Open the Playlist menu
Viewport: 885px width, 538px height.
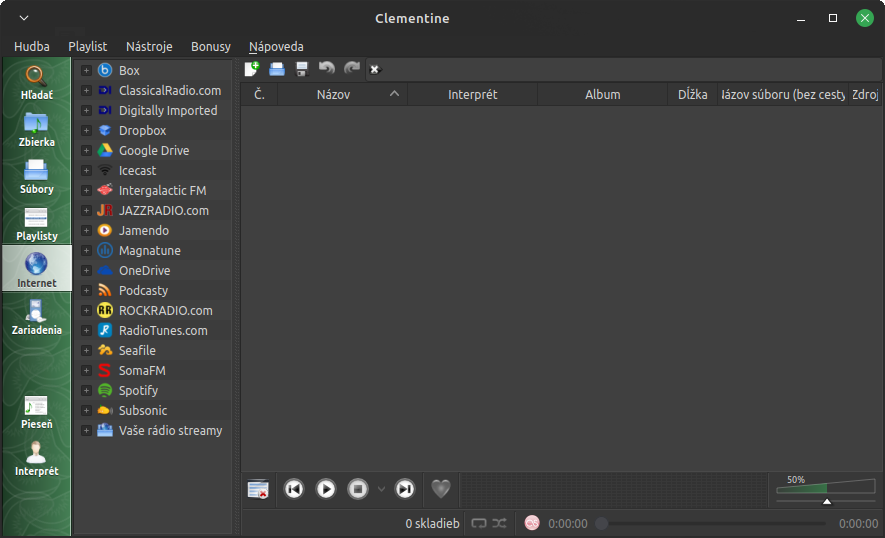click(x=87, y=46)
